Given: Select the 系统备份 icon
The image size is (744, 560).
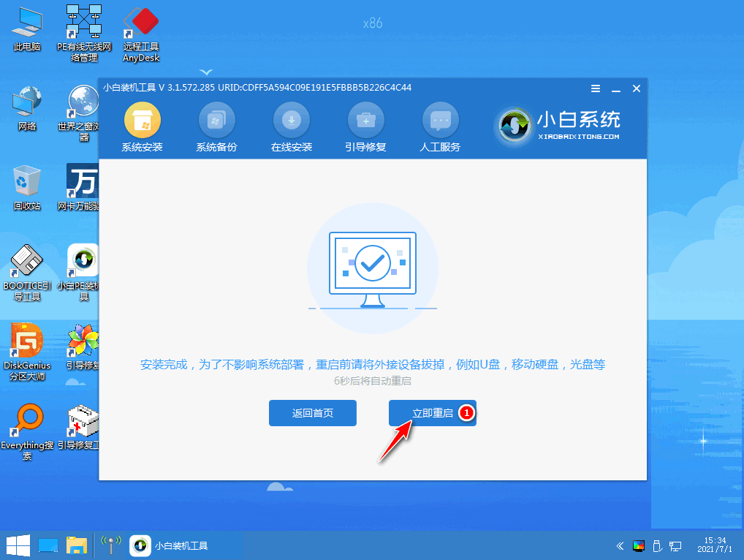Looking at the screenshot, I should (217, 121).
